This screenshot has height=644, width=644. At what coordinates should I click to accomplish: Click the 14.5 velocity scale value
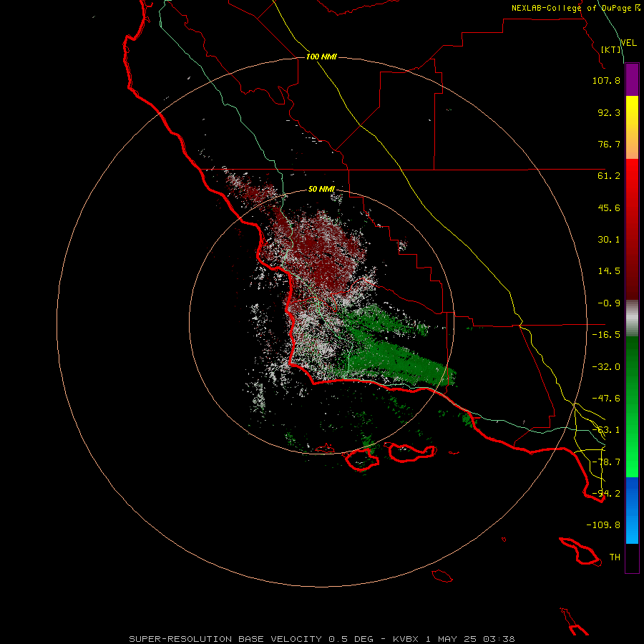coord(609,271)
